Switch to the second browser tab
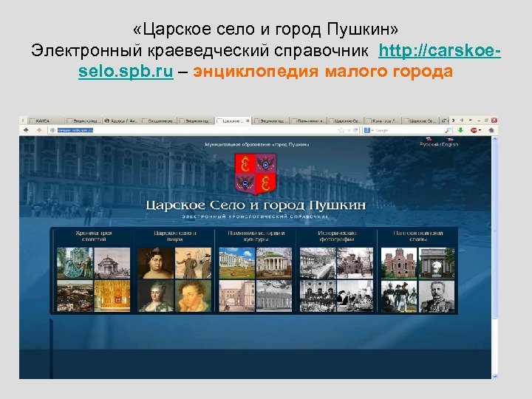Screen dimensions: 532x399 point(83,120)
